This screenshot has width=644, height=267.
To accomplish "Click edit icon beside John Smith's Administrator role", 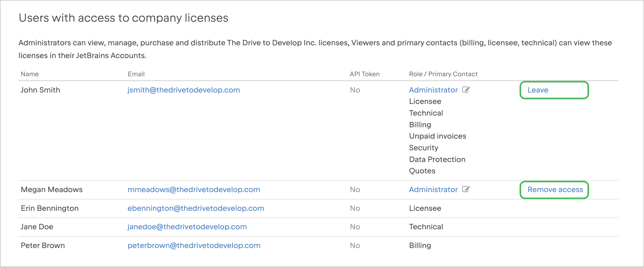I will pos(466,90).
